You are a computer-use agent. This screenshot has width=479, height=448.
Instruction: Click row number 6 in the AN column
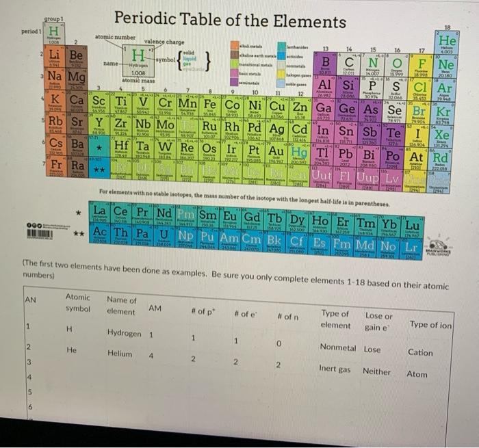point(30,406)
